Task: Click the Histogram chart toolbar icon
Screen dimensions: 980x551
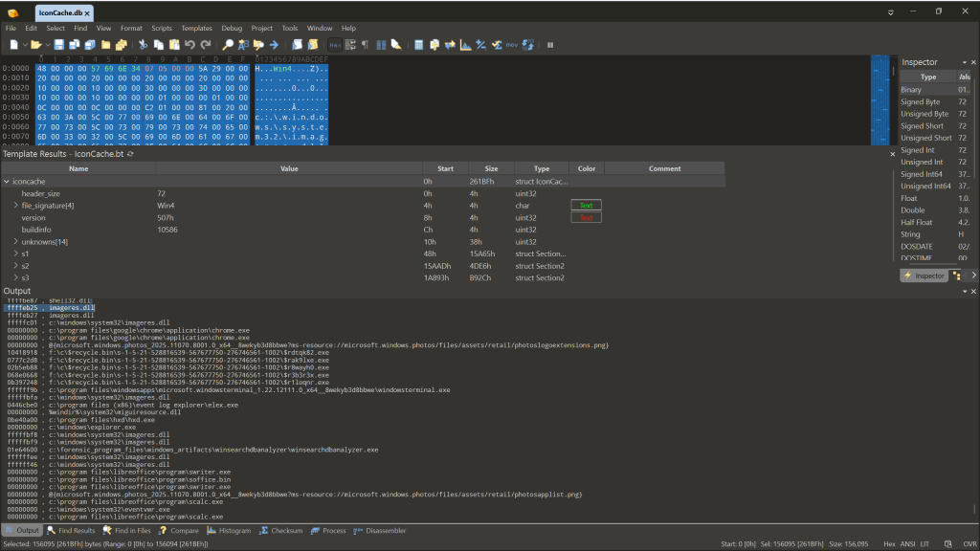Action: 465,45
